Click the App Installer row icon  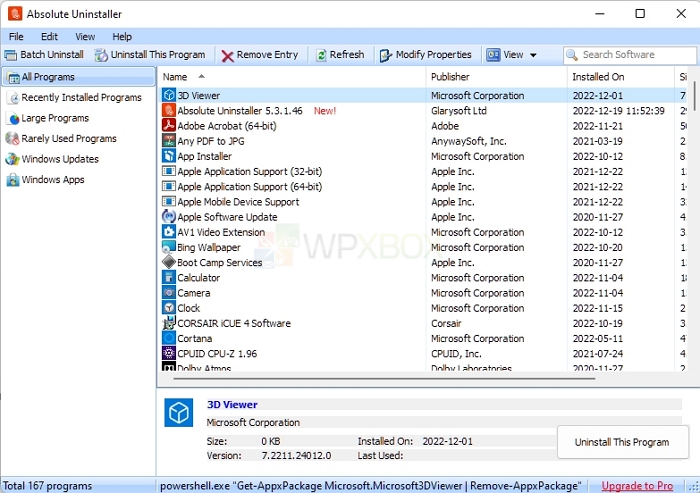pos(169,156)
